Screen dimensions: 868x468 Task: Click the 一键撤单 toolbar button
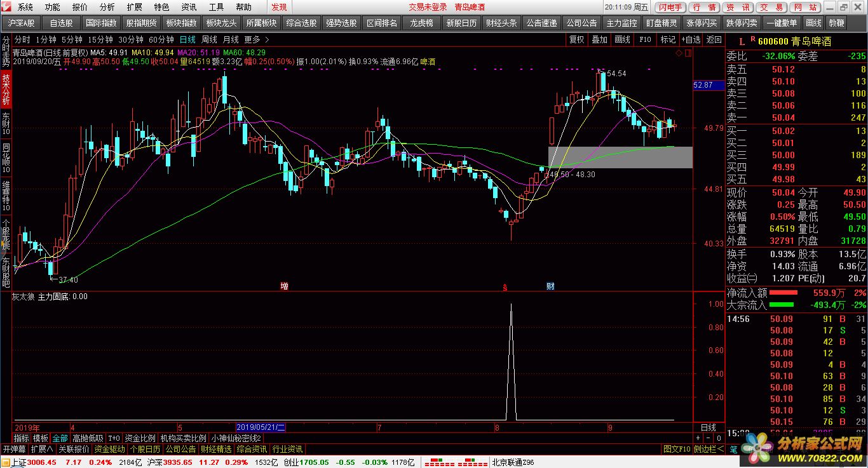pyautogui.click(x=782, y=22)
